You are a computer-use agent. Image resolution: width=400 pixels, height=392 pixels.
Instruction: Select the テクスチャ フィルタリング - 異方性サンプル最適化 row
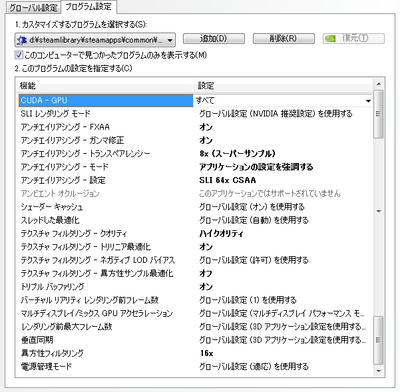point(195,273)
